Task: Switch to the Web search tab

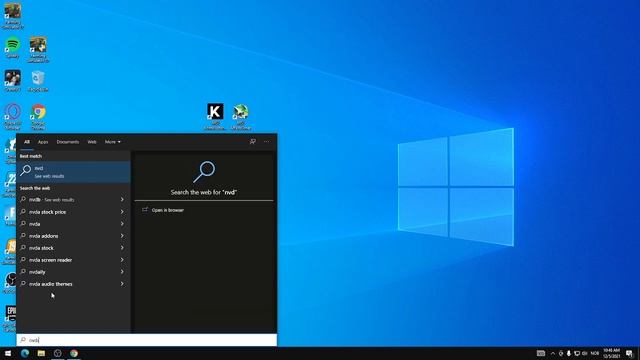Action: [x=92, y=142]
